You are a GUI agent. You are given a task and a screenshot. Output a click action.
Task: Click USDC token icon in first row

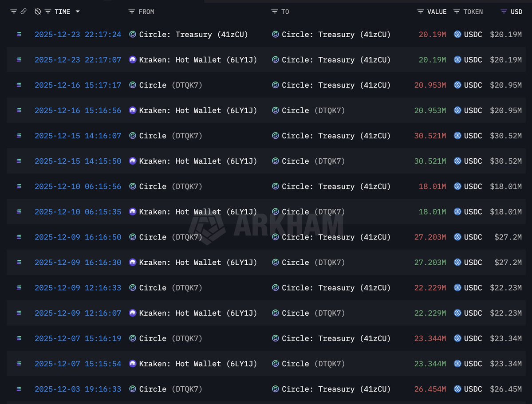(457, 34)
